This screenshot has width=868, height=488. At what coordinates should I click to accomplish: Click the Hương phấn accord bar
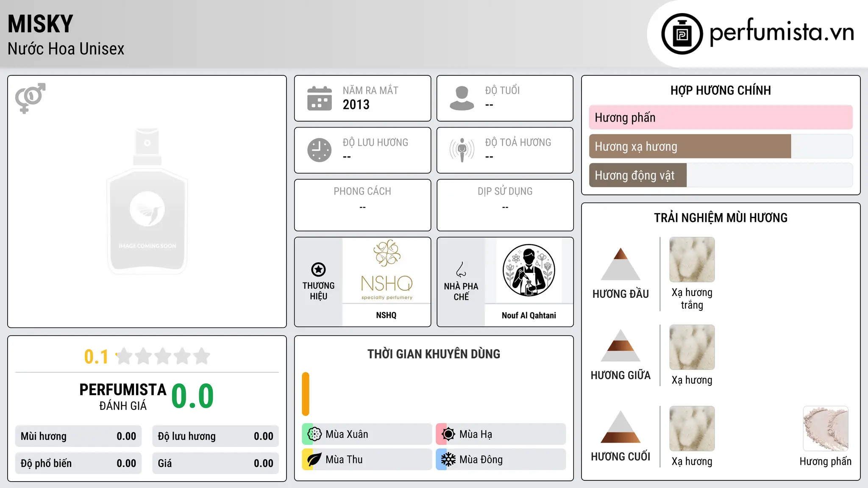(x=721, y=117)
